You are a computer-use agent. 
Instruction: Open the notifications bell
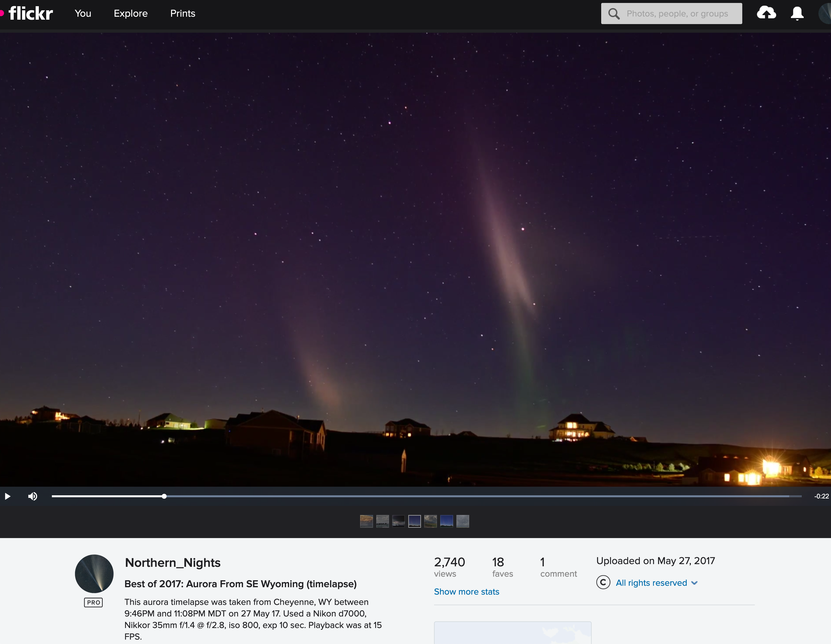797,13
